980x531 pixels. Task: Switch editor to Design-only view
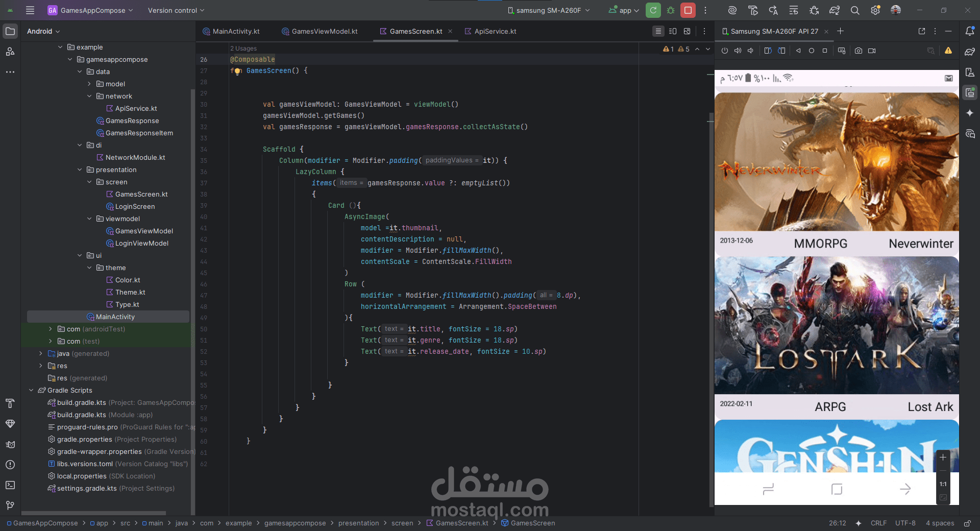point(687,31)
